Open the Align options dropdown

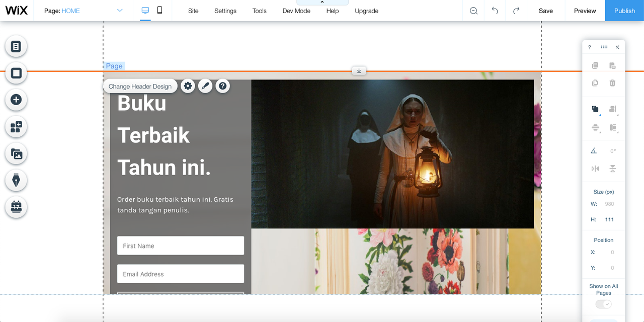click(613, 110)
